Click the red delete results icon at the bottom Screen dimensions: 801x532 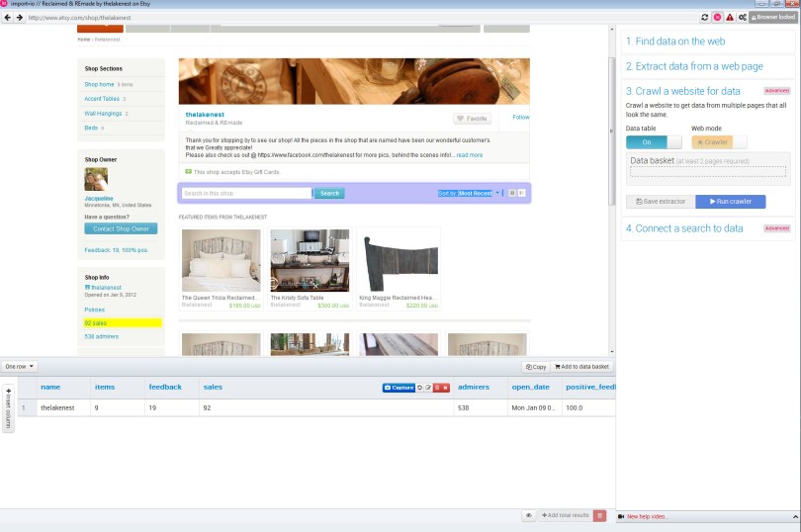600,515
